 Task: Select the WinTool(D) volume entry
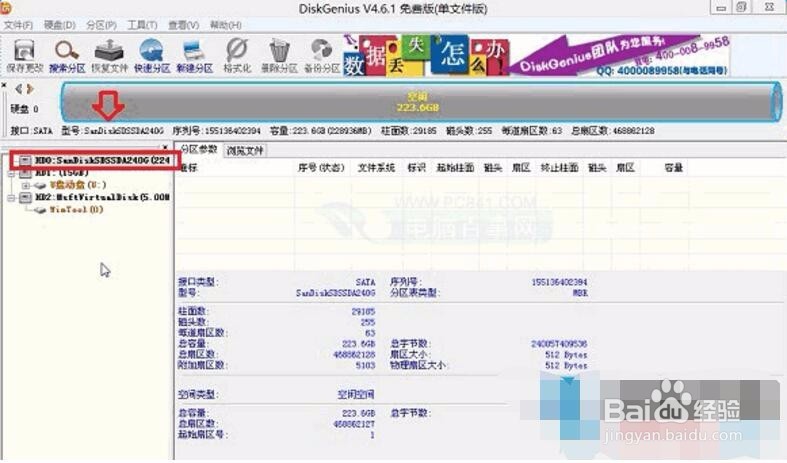click(76, 210)
